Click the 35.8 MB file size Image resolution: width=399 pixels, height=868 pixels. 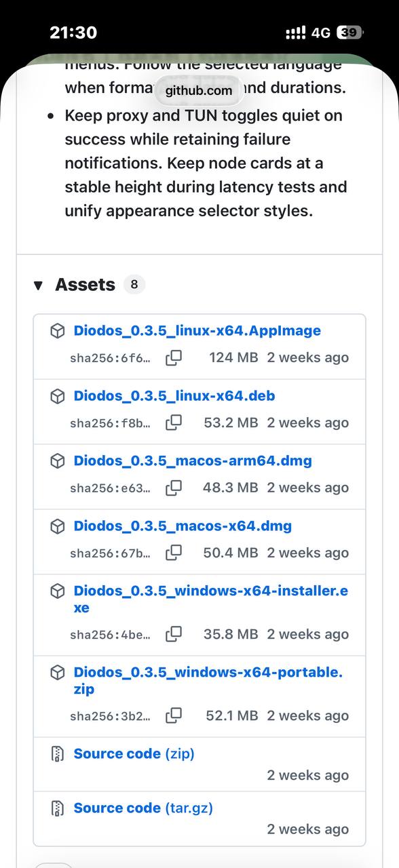click(x=231, y=634)
